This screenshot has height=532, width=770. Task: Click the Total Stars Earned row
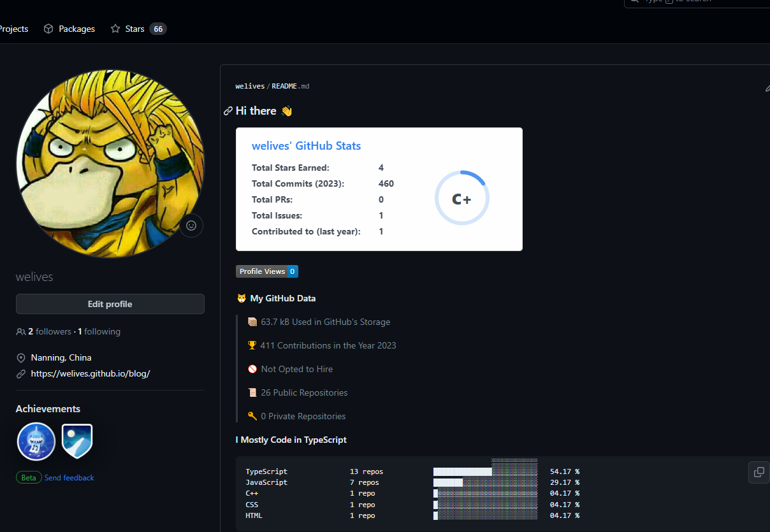click(317, 168)
